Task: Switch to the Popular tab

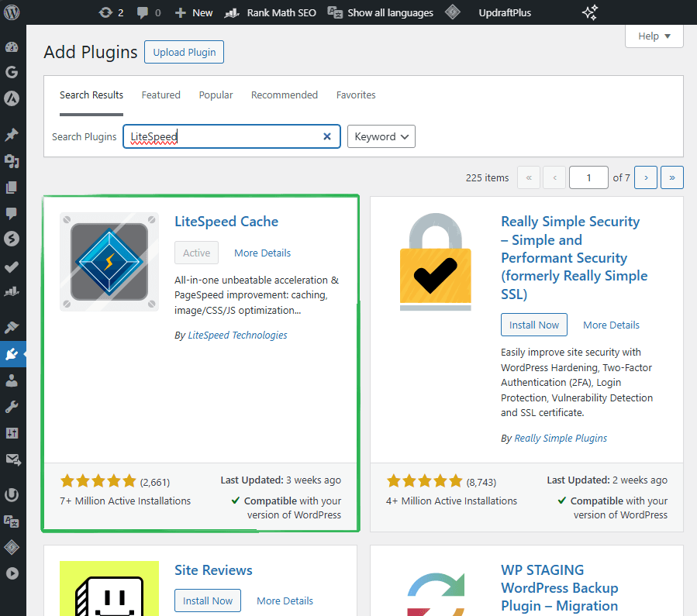Action: coord(216,95)
